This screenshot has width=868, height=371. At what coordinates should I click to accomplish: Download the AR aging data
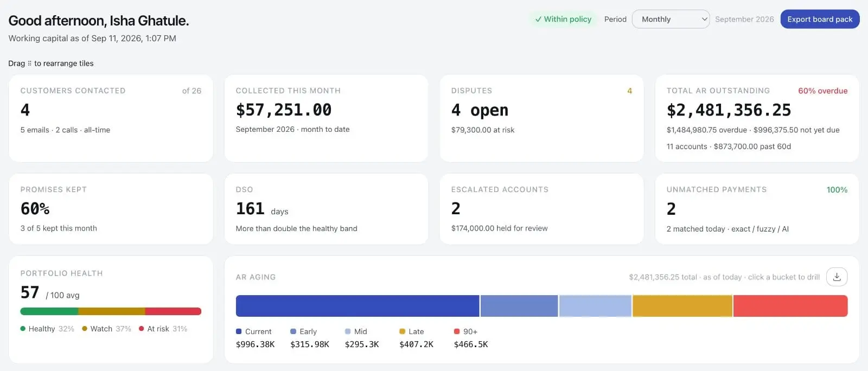(837, 277)
